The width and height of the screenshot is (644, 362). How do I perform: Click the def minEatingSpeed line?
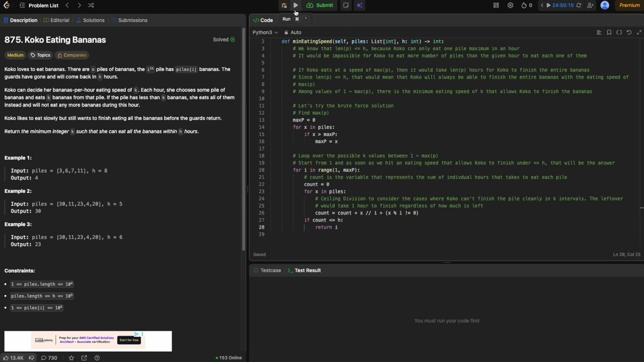pyautogui.click(x=362, y=41)
